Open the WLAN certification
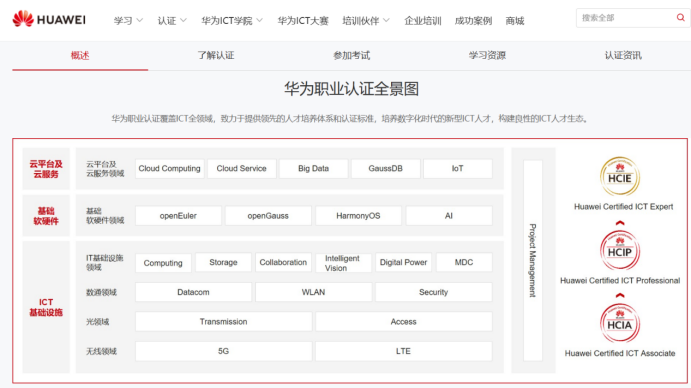This screenshot has width=691, height=388. coord(313,292)
